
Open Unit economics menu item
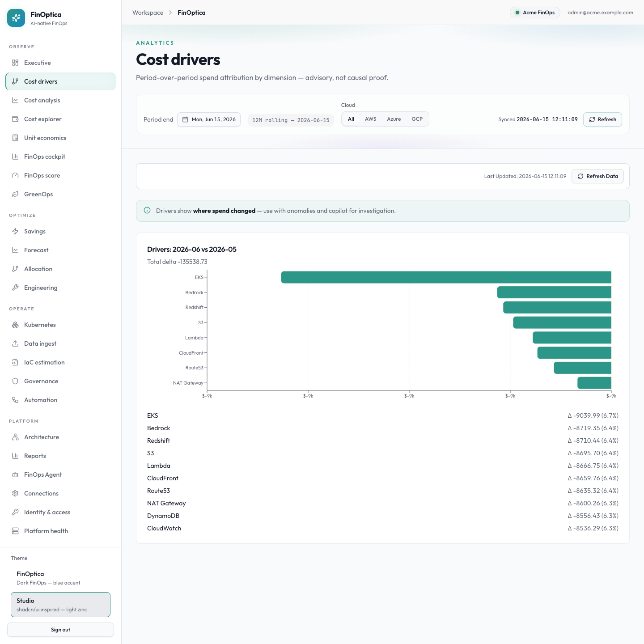pos(60,138)
